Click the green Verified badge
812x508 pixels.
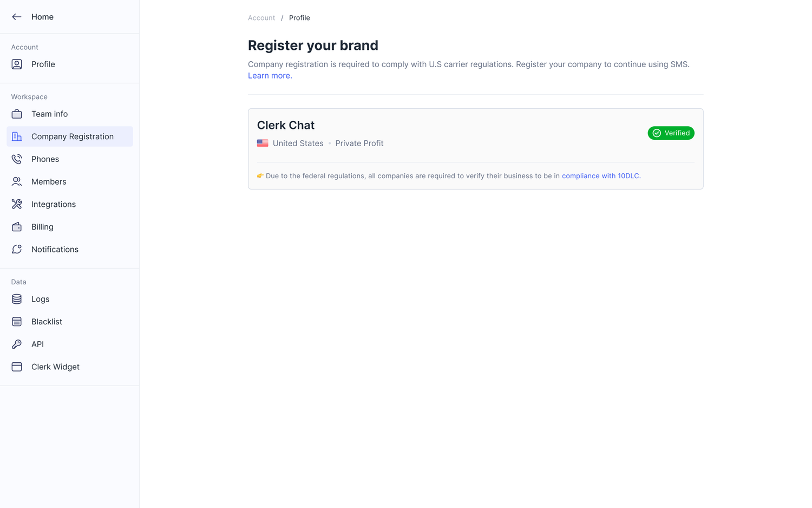[x=671, y=133]
